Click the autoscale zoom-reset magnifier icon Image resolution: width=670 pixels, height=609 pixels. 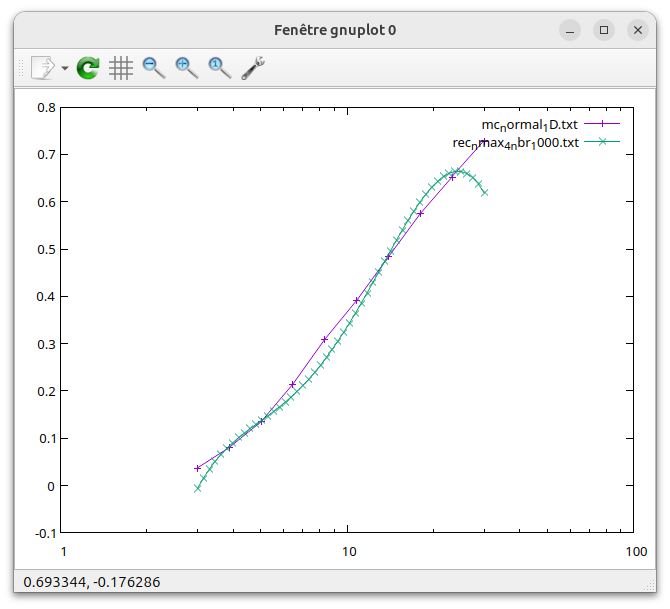(220, 68)
